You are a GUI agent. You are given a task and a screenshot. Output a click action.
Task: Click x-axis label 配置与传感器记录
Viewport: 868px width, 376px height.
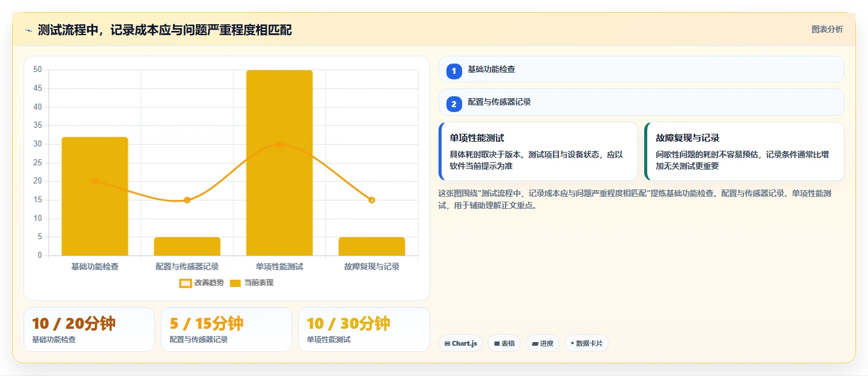pyautogui.click(x=187, y=266)
